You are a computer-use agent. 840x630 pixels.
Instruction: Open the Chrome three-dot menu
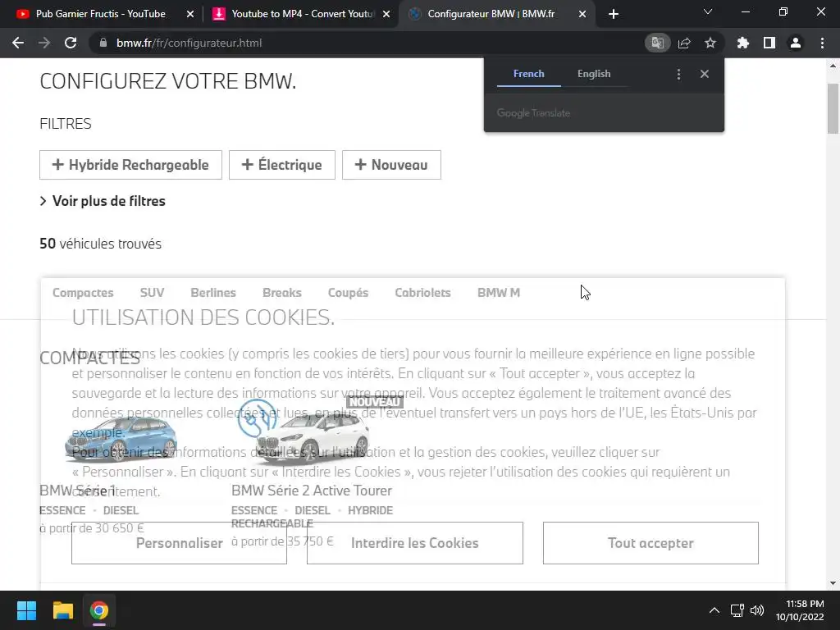pyautogui.click(x=822, y=43)
